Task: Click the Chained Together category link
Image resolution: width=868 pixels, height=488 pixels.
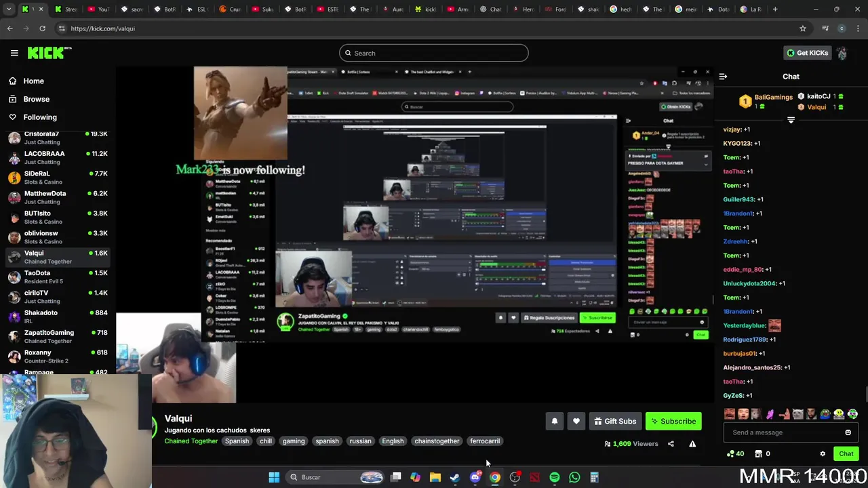Action: 191,441
